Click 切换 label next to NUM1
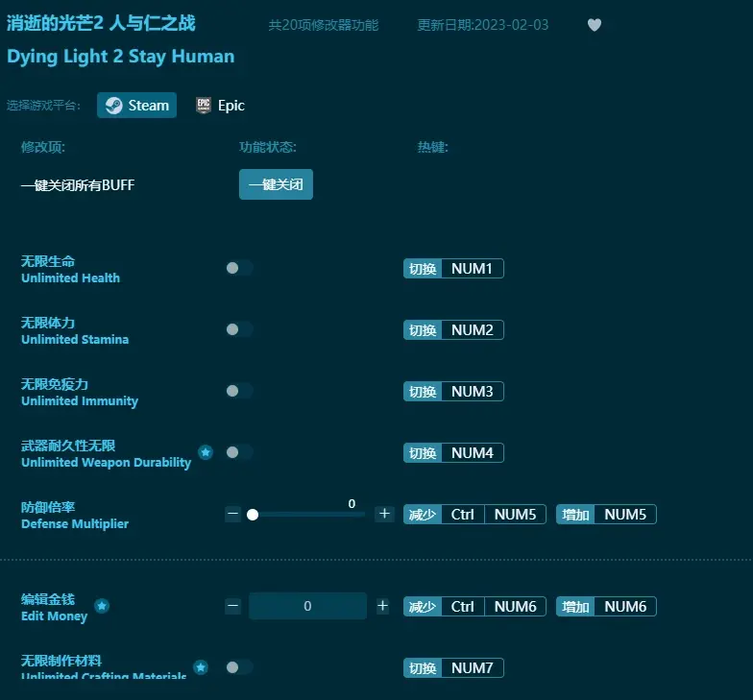This screenshot has height=700, width=753. (423, 269)
